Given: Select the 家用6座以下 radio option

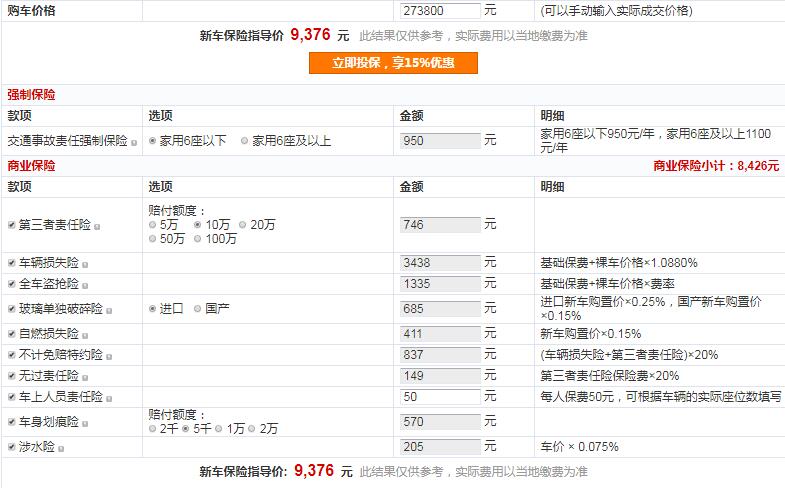Looking at the screenshot, I should (152, 141).
